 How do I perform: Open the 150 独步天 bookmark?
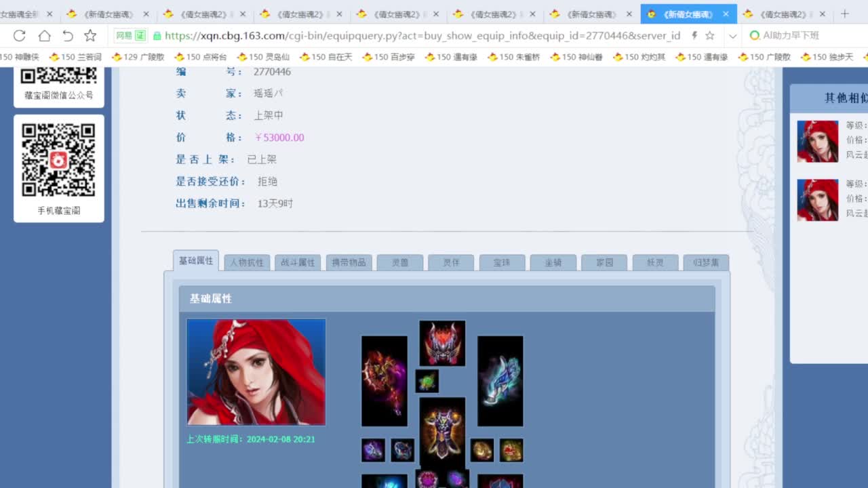tap(827, 57)
